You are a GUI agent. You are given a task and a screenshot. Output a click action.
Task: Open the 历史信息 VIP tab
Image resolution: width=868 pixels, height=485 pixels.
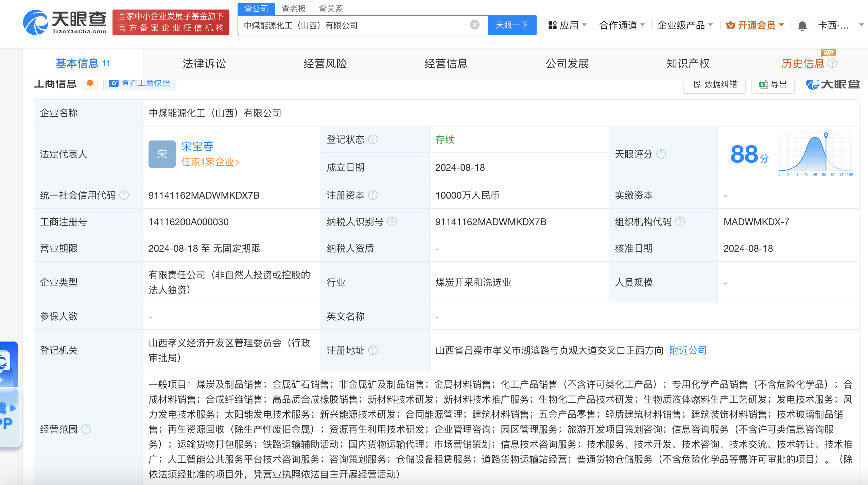803,64
